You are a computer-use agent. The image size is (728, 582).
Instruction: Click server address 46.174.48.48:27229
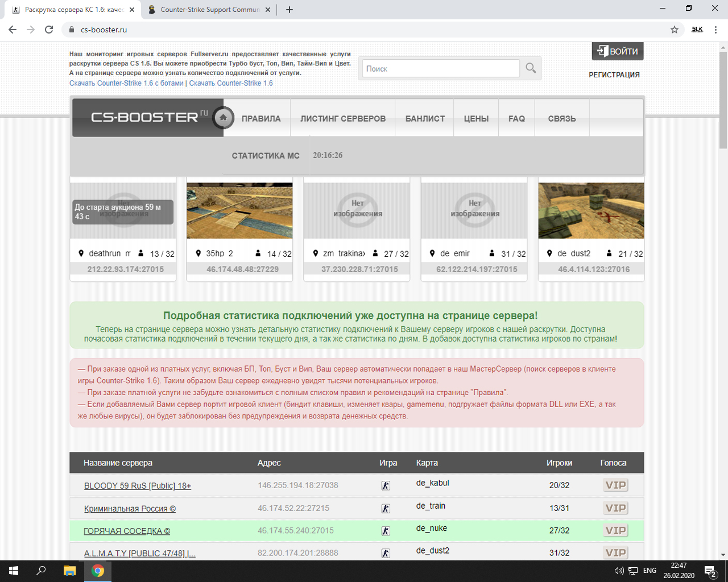(242, 269)
